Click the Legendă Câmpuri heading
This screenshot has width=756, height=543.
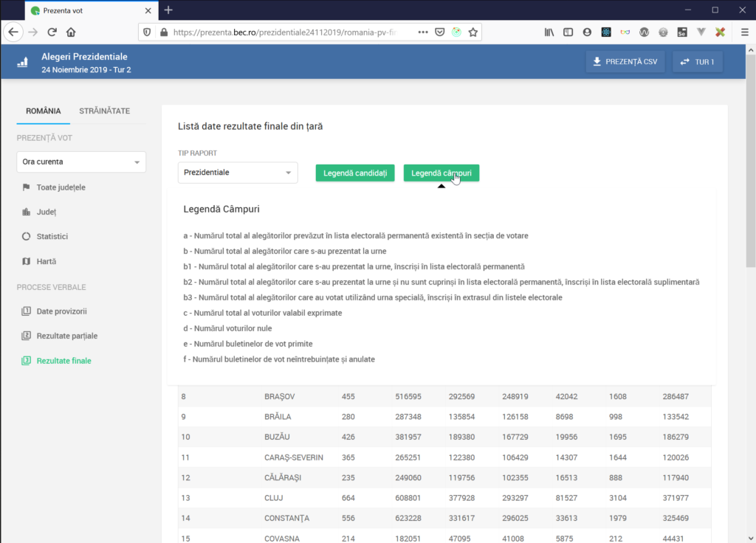[221, 209]
